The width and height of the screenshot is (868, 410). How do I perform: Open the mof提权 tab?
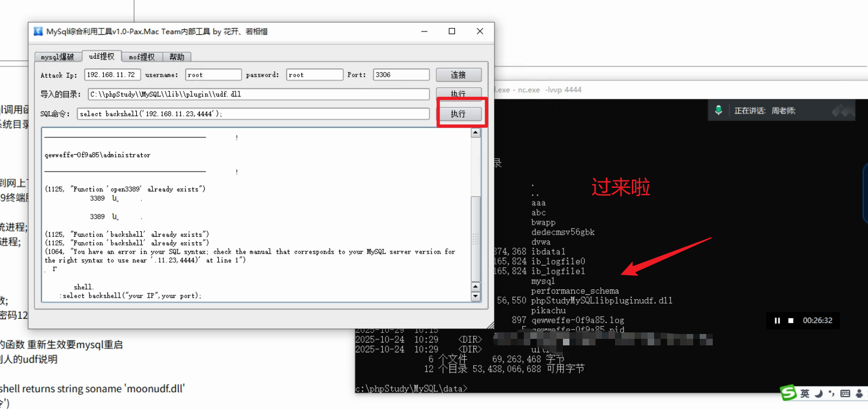pos(142,57)
